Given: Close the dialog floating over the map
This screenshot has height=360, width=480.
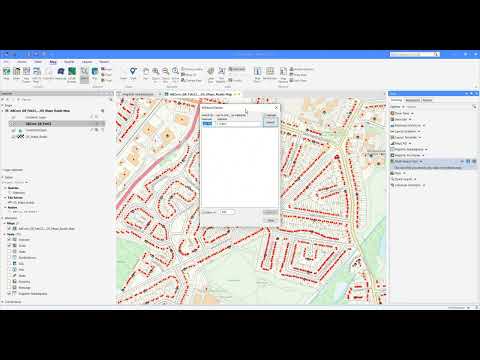Looking at the screenshot, I should (x=276, y=108).
